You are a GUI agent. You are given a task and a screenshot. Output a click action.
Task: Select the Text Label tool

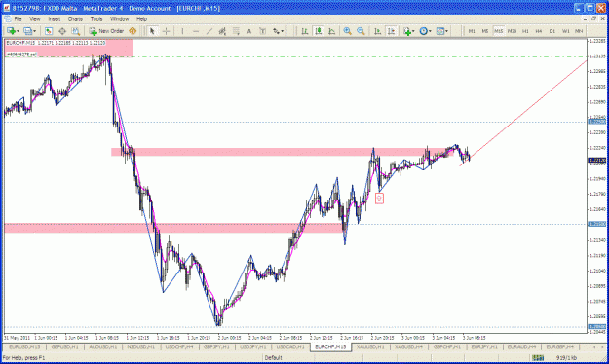pyautogui.click(x=263, y=31)
